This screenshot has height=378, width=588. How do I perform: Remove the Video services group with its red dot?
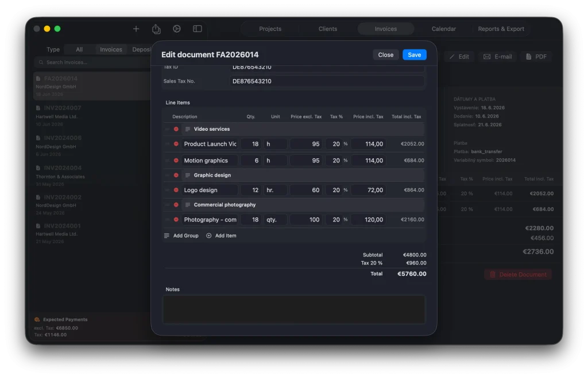[176, 129]
